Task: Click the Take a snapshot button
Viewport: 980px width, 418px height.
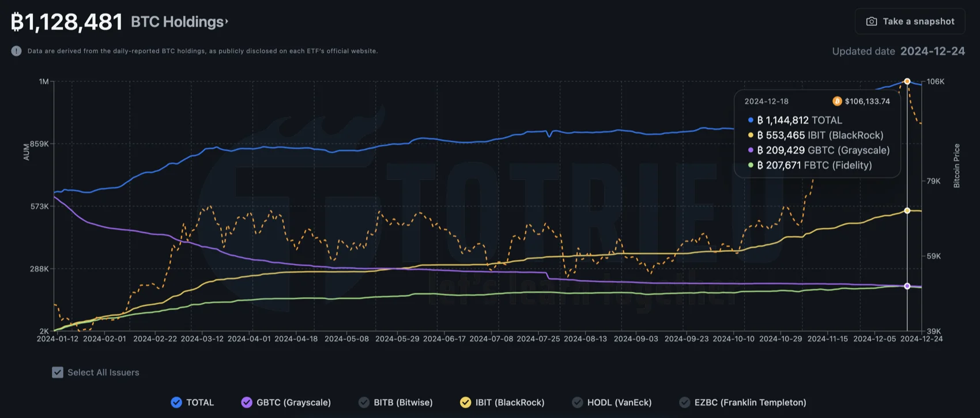Action: (x=910, y=21)
